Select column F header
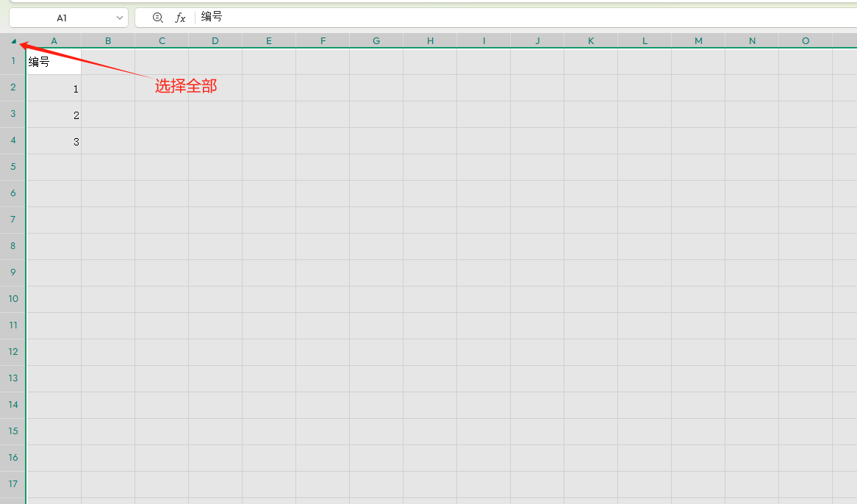 click(323, 41)
